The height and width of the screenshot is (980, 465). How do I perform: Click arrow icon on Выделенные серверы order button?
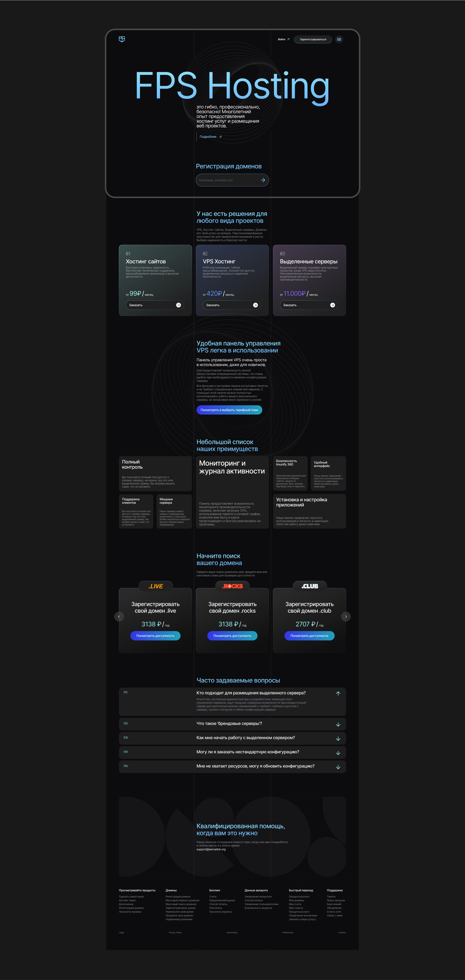pos(333,305)
